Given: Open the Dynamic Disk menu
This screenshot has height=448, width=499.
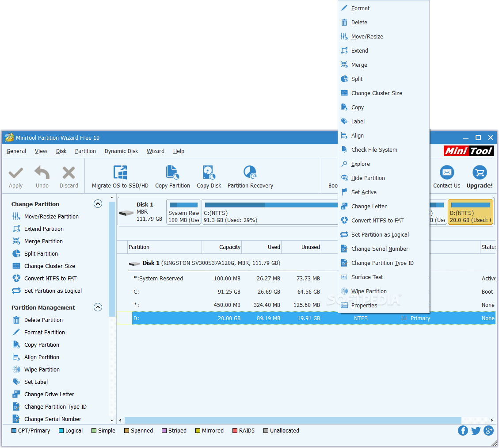Looking at the screenshot, I should (121, 151).
